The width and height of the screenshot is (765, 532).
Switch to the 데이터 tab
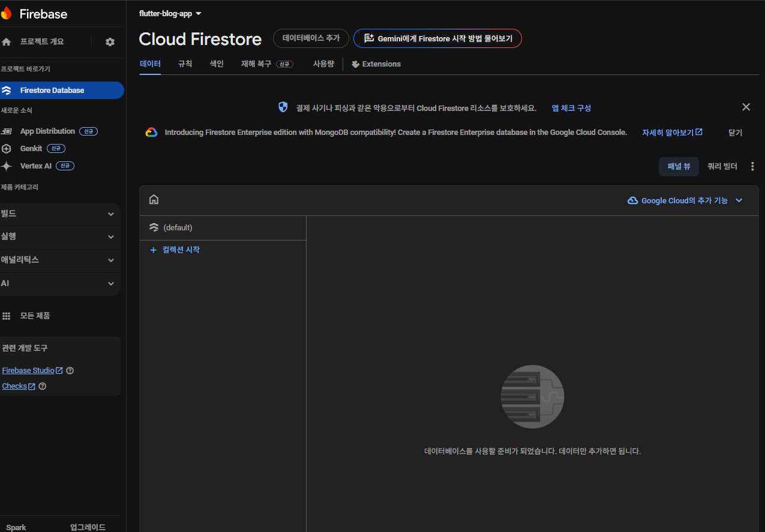(150, 64)
